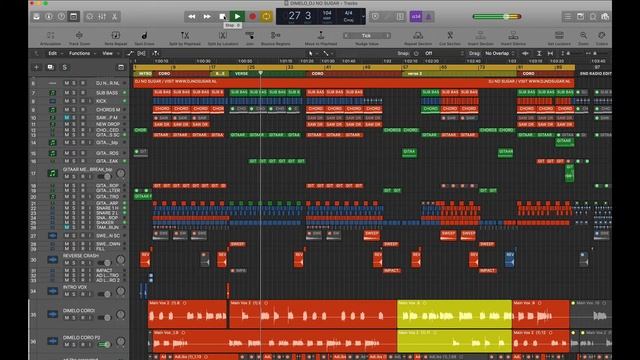Toggle the purple Count-in button
The width and height of the screenshot is (640, 360).
click(x=416, y=16)
